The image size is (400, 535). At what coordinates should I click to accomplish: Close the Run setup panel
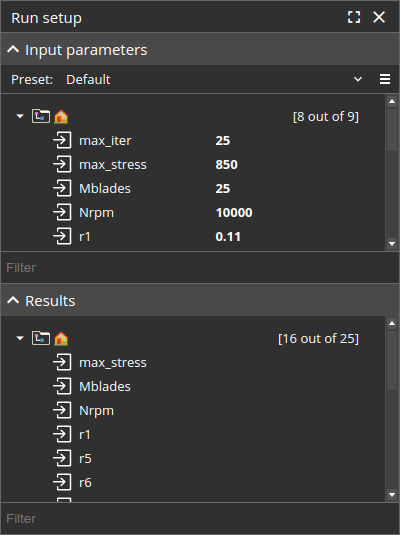tap(379, 17)
